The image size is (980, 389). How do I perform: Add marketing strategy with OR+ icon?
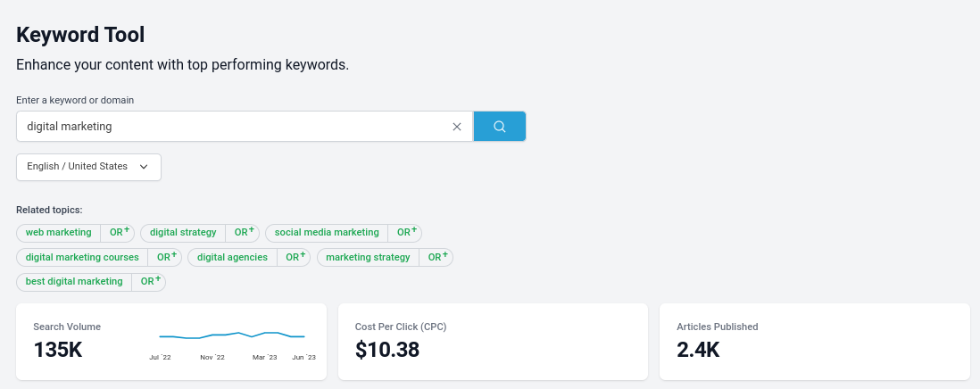[x=438, y=257]
